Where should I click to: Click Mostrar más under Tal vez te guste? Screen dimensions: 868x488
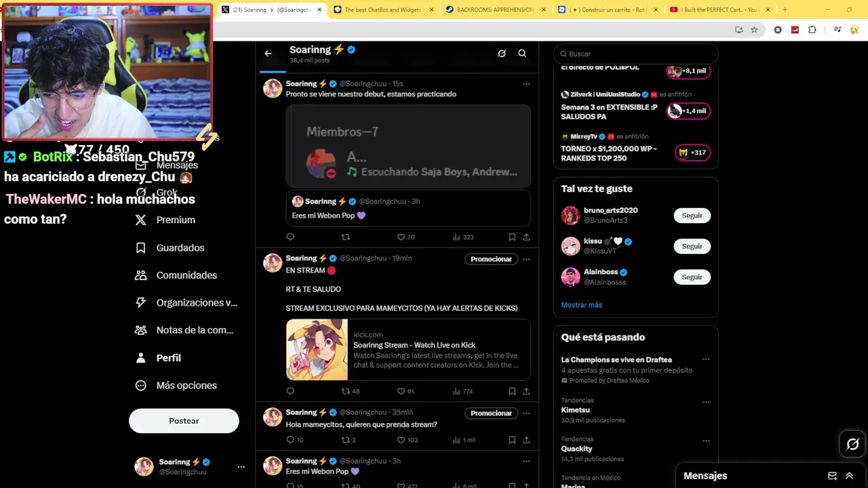[x=581, y=305]
